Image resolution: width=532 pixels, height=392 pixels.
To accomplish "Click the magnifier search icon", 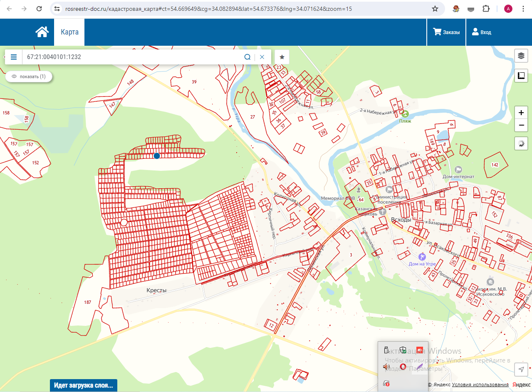I will [x=247, y=57].
